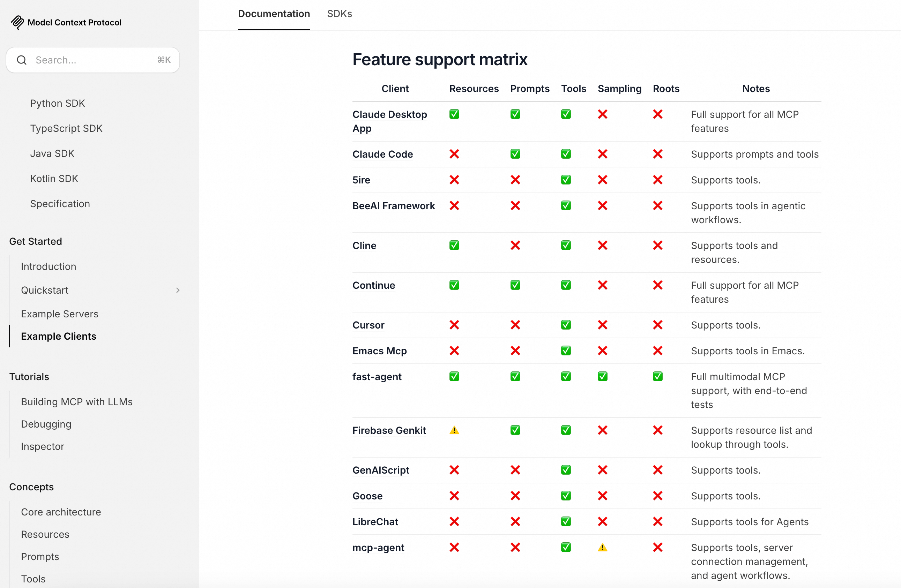Click the Firebase Genkit Resources warning icon
Viewport: 901px width, 588px height.
tap(454, 430)
